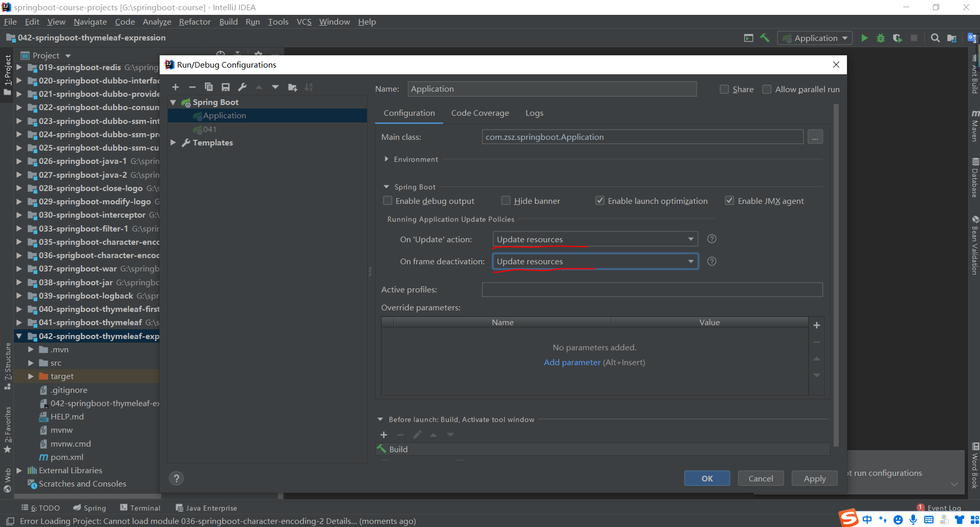Switch to the Code Coverage tab
This screenshot has width=980, height=527.
point(480,113)
